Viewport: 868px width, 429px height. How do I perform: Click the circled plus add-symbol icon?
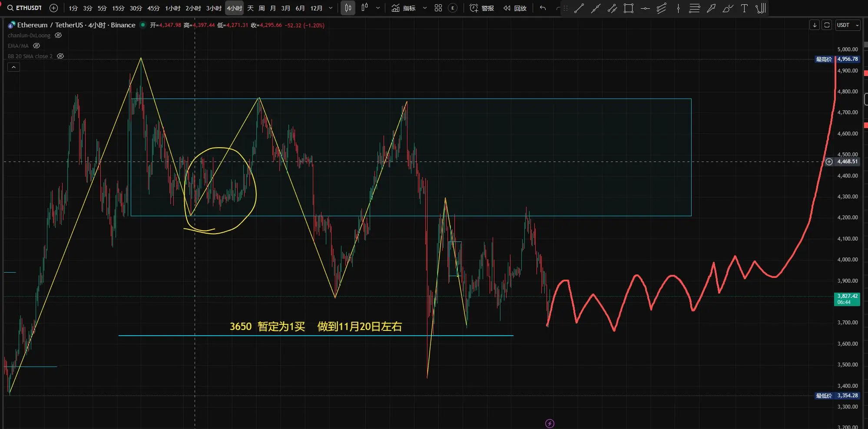tap(54, 8)
